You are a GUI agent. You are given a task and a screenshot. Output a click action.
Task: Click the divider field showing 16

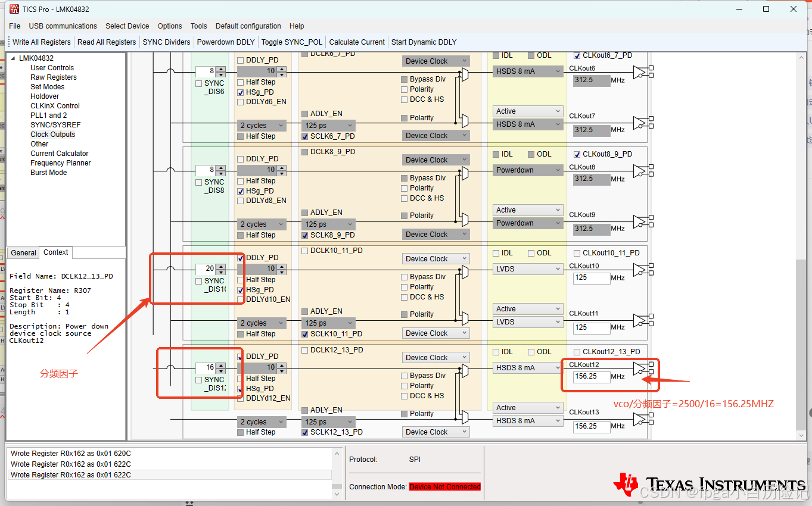click(206, 367)
